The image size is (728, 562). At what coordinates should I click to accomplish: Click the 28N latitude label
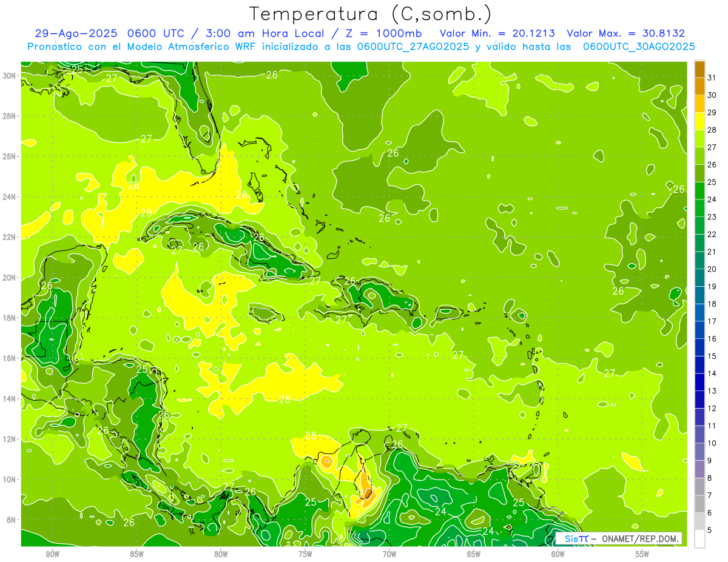click(9, 115)
